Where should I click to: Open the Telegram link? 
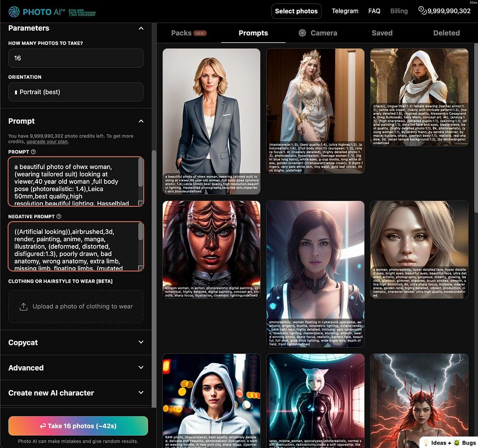tap(345, 11)
